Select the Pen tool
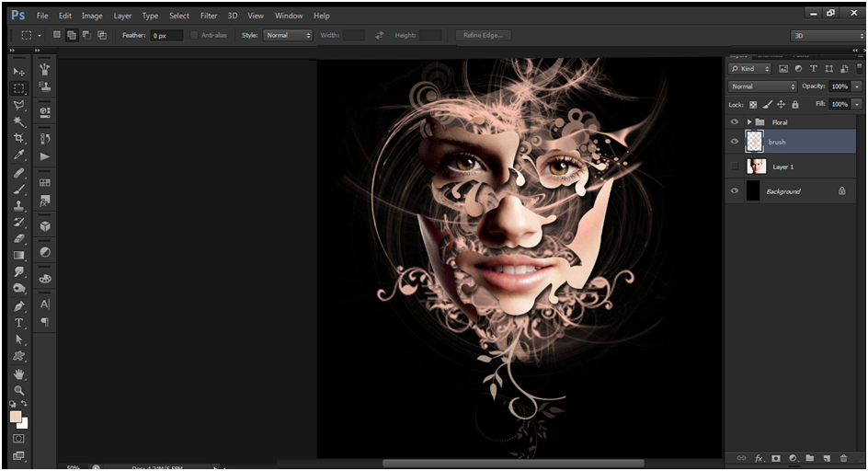This screenshot has width=868, height=471. click(x=18, y=305)
